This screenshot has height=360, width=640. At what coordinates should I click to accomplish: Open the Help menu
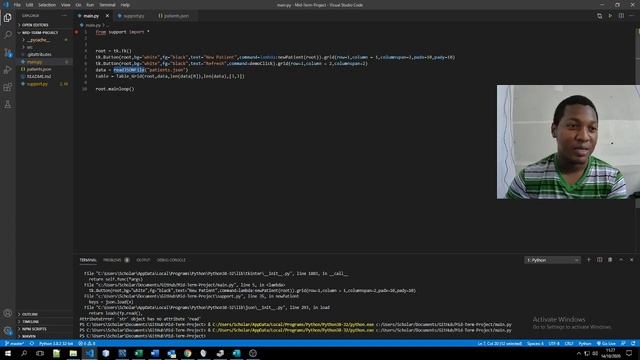point(125,5)
